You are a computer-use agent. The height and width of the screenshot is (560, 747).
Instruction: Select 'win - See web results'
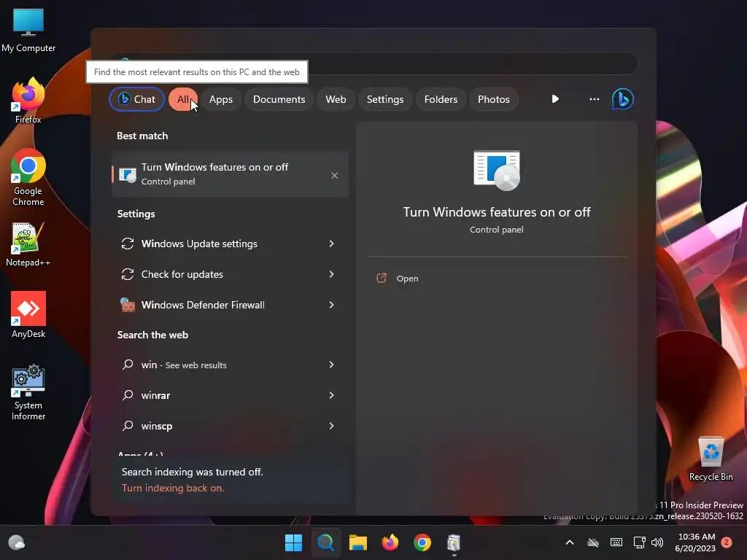pyautogui.click(x=230, y=365)
